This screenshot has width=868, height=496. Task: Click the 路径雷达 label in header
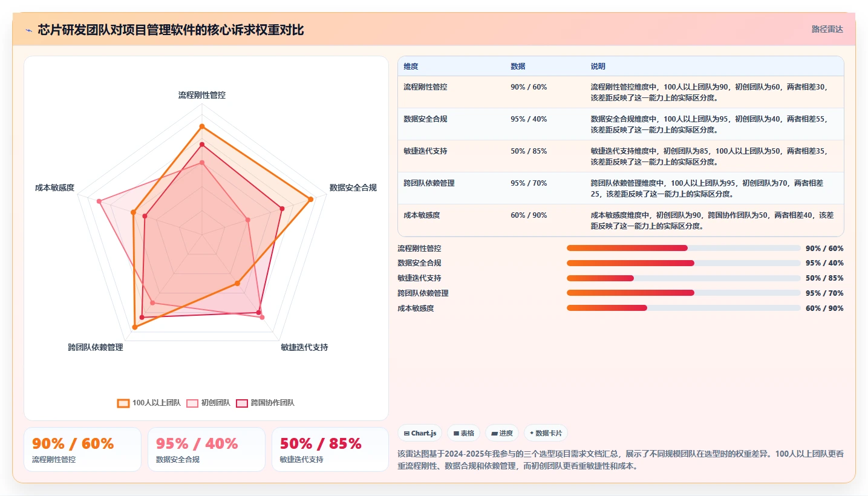(827, 29)
